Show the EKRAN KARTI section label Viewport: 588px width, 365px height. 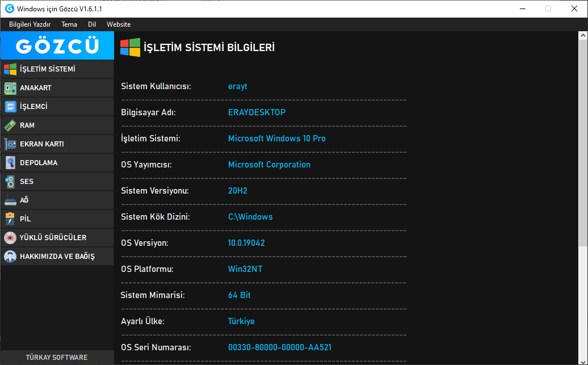41,144
